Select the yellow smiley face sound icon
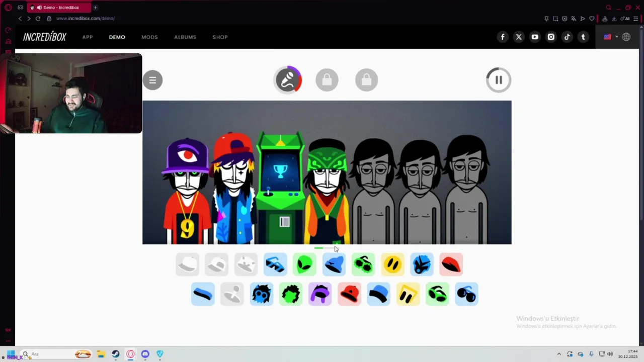The width and height of the screenshot is (644, 362). pos(392,264)
